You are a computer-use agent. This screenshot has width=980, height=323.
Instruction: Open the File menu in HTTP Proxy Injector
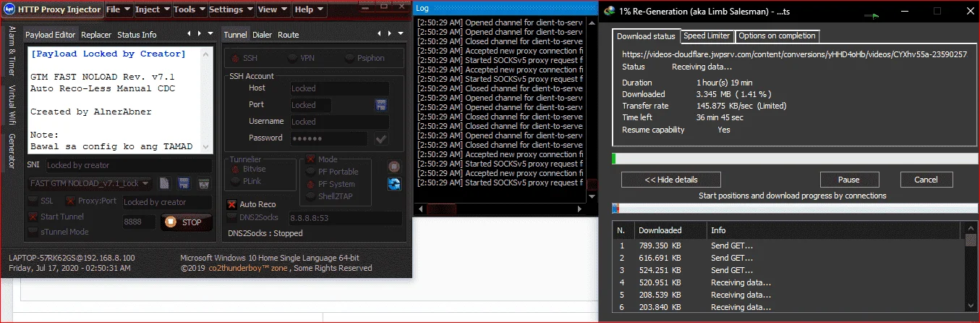pyautogui.click(x=118, y=9)
